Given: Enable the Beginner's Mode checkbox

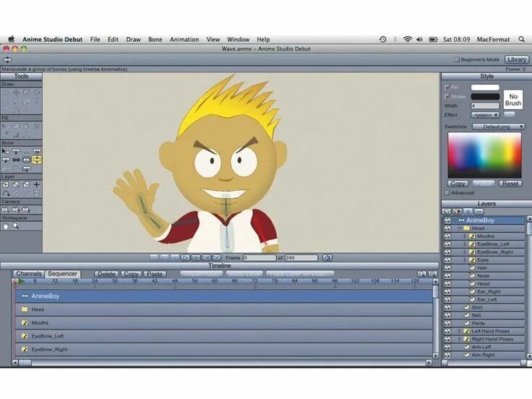Looking at the screenshot, I should [x=457, y=59].
